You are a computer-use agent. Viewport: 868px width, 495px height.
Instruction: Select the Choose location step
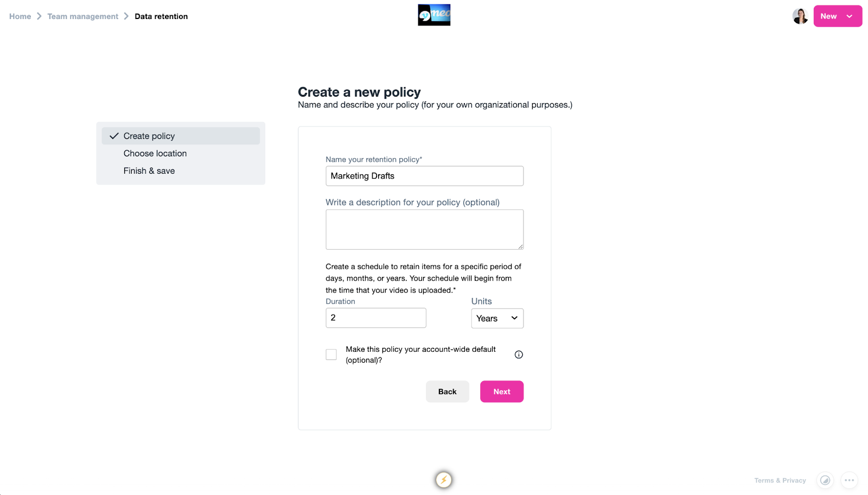tap(155, 154)
